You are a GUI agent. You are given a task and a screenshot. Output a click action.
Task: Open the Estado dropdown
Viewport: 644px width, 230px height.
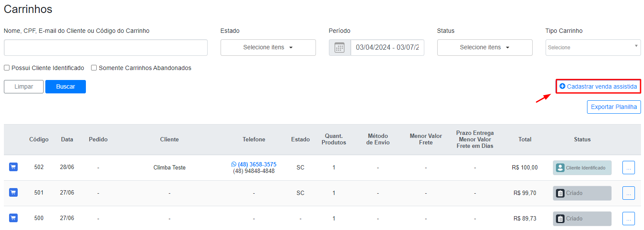pyautogui.click(x=268, y=48)
